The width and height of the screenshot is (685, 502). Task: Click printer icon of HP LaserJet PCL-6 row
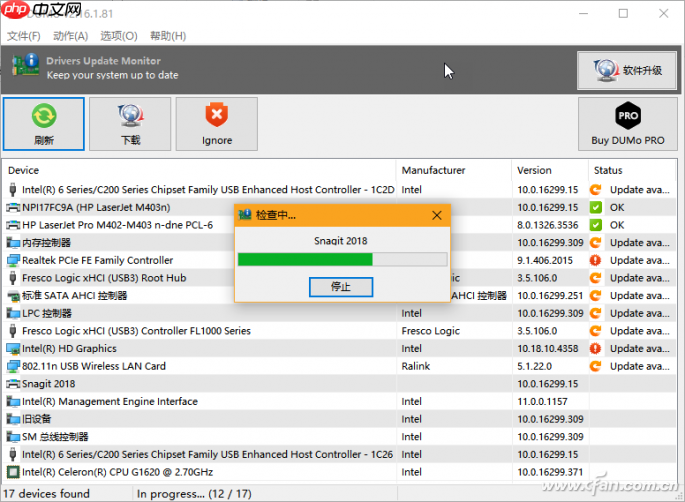[13, 225]
